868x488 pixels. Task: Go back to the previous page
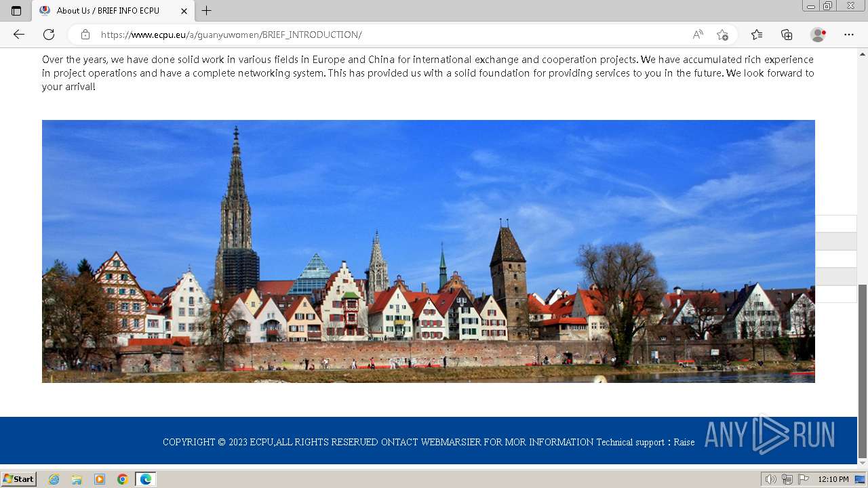19,35
